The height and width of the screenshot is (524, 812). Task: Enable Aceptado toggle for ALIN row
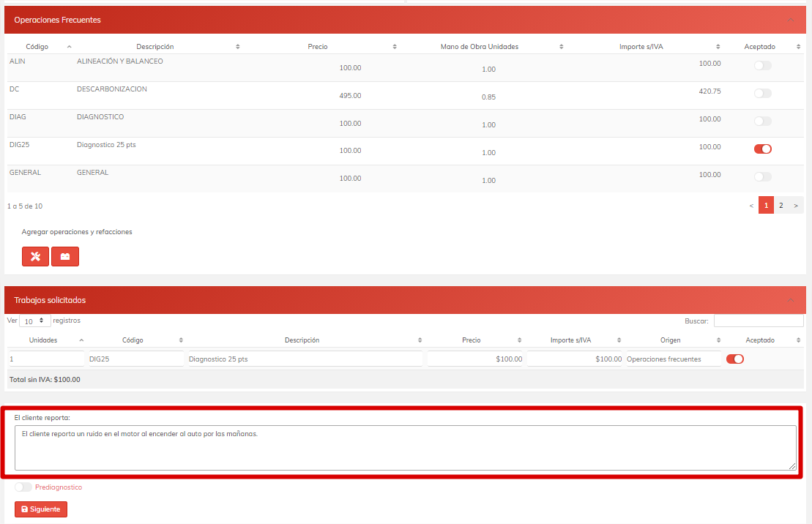click(762, 66)
